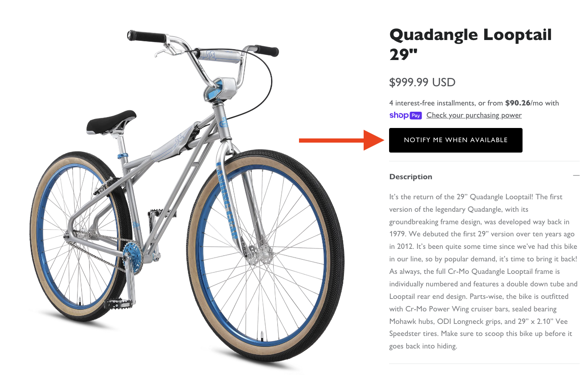Click the Description section header
This screenshot has width=588, height=381.
tap(411, 176)
